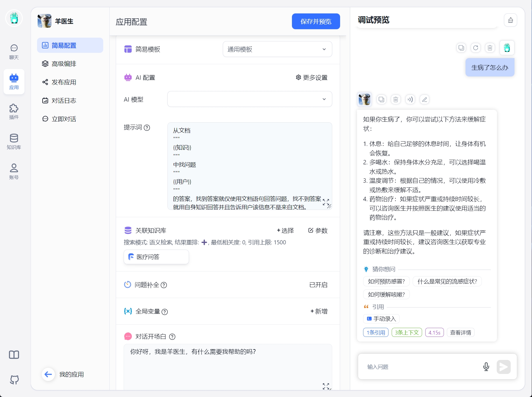Open the GitHub icon link
This screenshot has height=397, width=532.
click(14, 379)
